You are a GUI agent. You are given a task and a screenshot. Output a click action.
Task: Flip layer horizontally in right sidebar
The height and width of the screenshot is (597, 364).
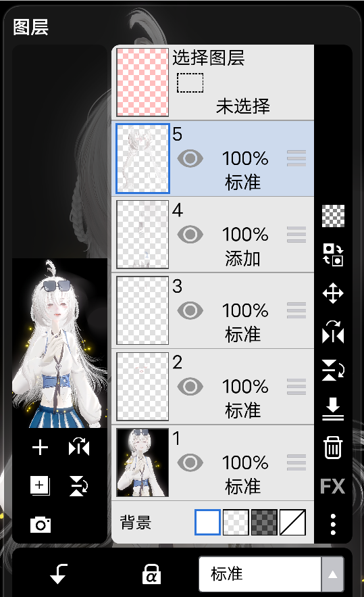tap(333, 331)
